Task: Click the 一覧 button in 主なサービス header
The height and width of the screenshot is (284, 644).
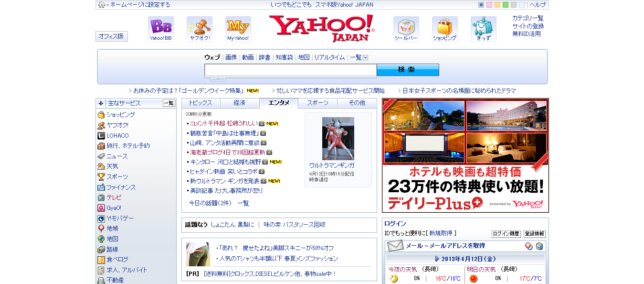Action: tap(169, 103)
